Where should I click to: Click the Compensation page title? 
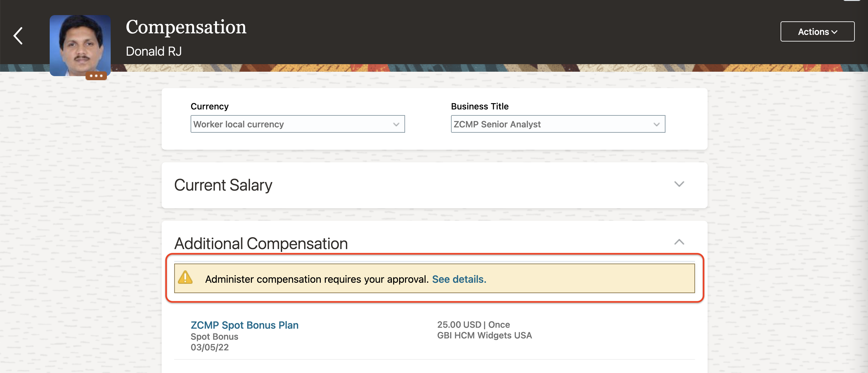point(186,27)
